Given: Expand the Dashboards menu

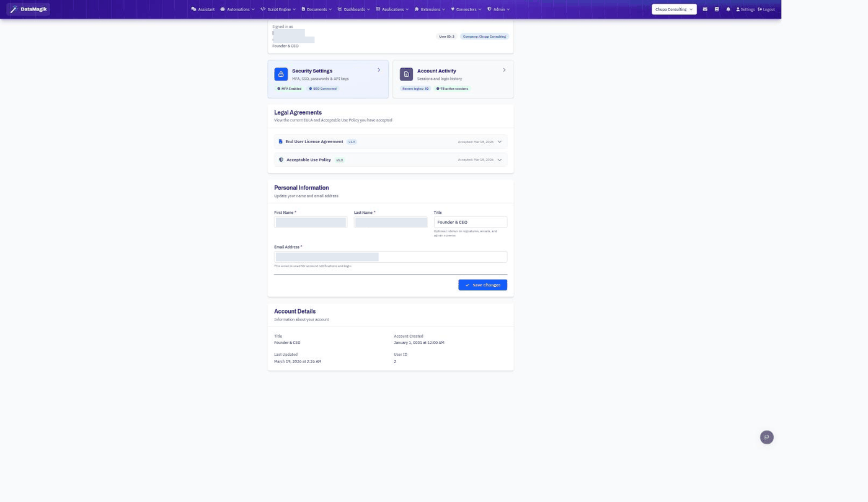Looking at the screenshot, I should tap(353, 9).
